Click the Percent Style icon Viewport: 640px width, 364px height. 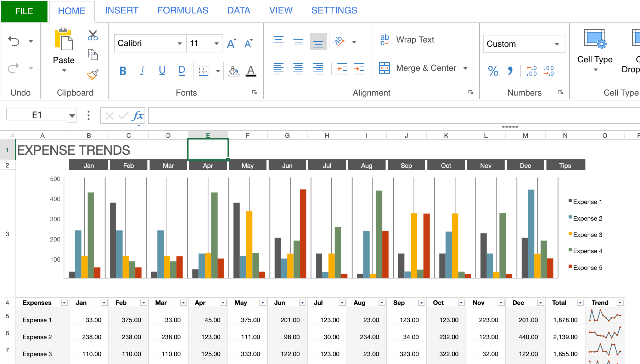[493, 71]
